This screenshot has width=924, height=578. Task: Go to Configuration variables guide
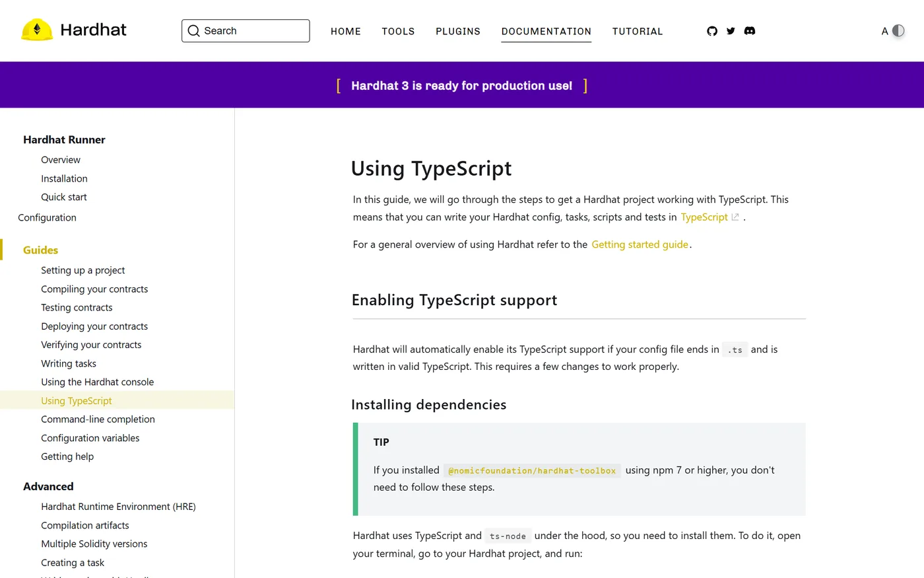point(90,438)
